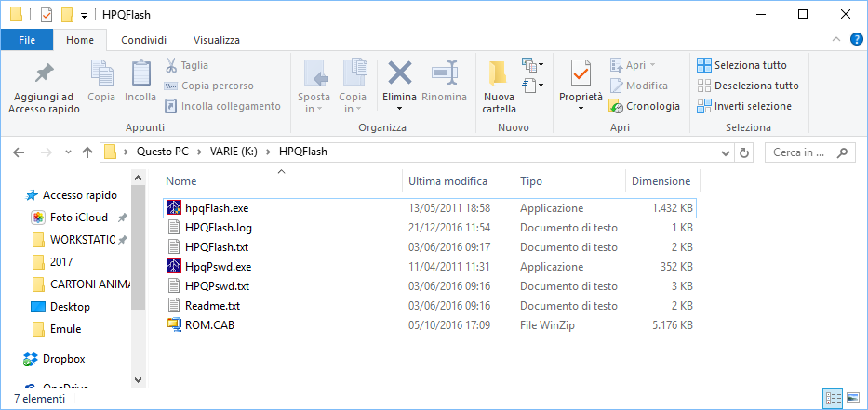
Task: Click new folder icon in title bar
Action: 68,14
